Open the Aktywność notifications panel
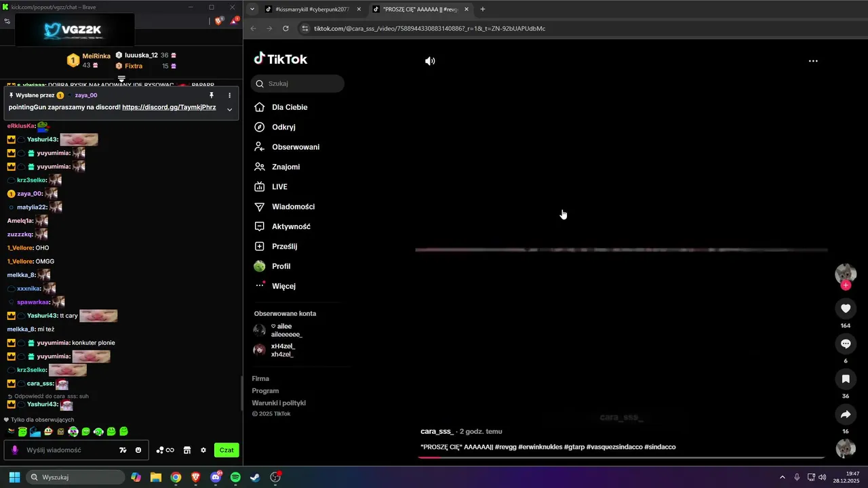The height and width of the screenshot is (488, 868). pyautogui.click(x=291, y=226)
